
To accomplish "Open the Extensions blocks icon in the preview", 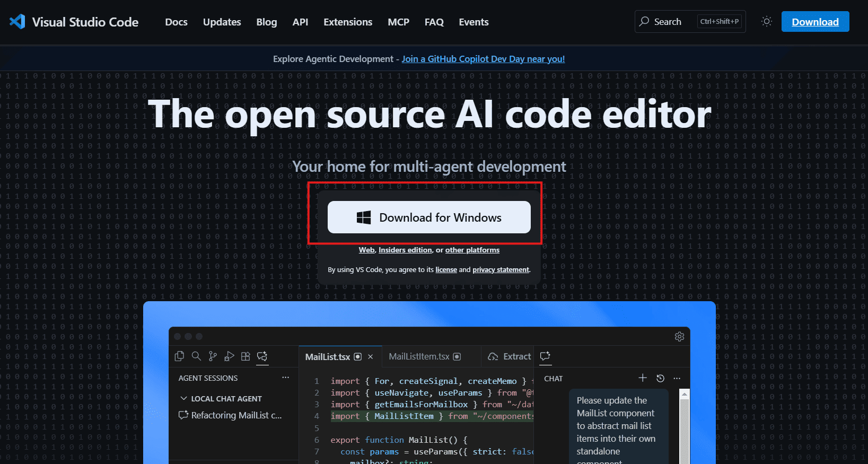I will pyautogui.click(x=246, y=356).
